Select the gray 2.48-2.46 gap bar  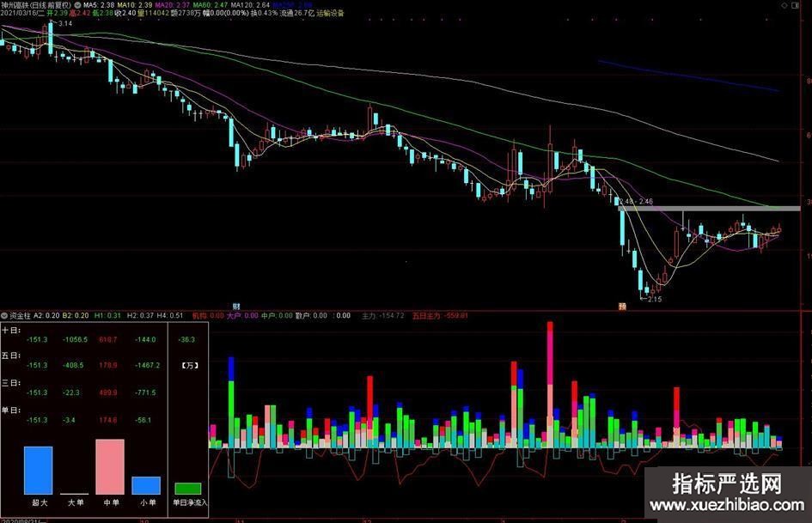tap(709, 208)
